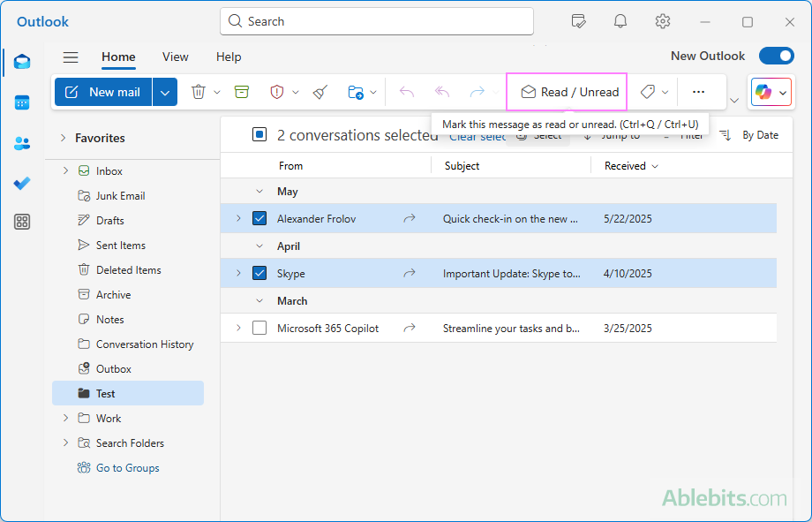Open Settings gear icon
This screenshot has width=812, height=522.
(663, 21)
